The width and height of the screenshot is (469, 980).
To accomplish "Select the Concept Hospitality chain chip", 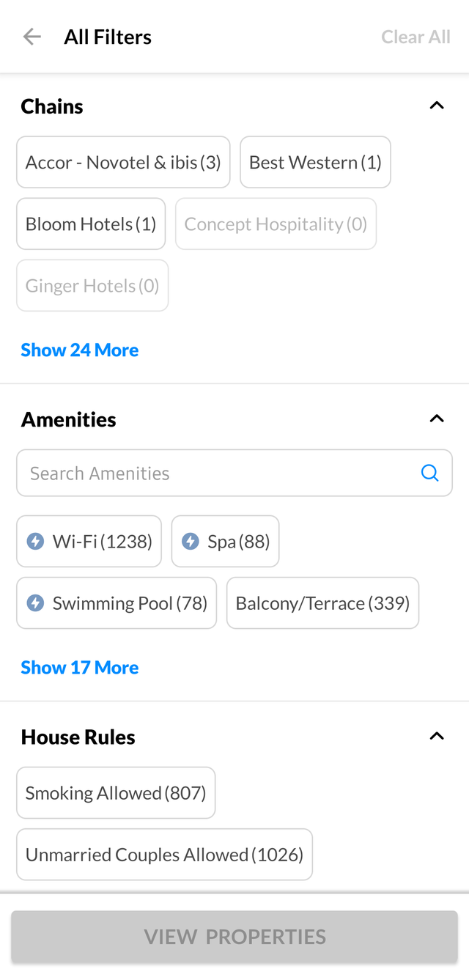I will tap(276, 224).
